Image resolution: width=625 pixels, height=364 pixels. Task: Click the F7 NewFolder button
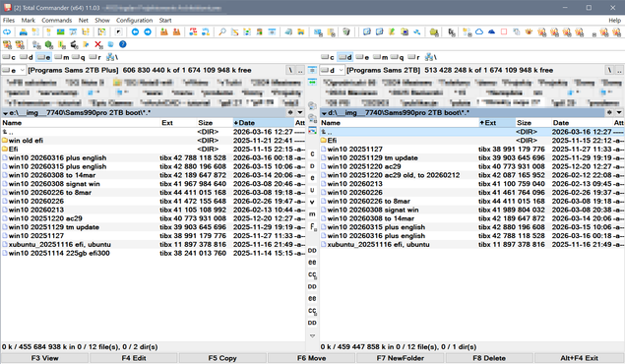click(x=401, y=358)
